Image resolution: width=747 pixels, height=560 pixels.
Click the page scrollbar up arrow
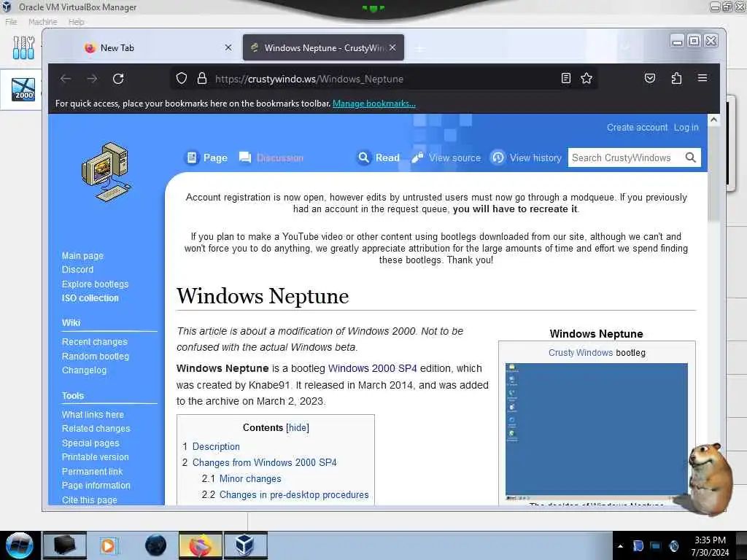pyautogui.click(x=713, y=120)
